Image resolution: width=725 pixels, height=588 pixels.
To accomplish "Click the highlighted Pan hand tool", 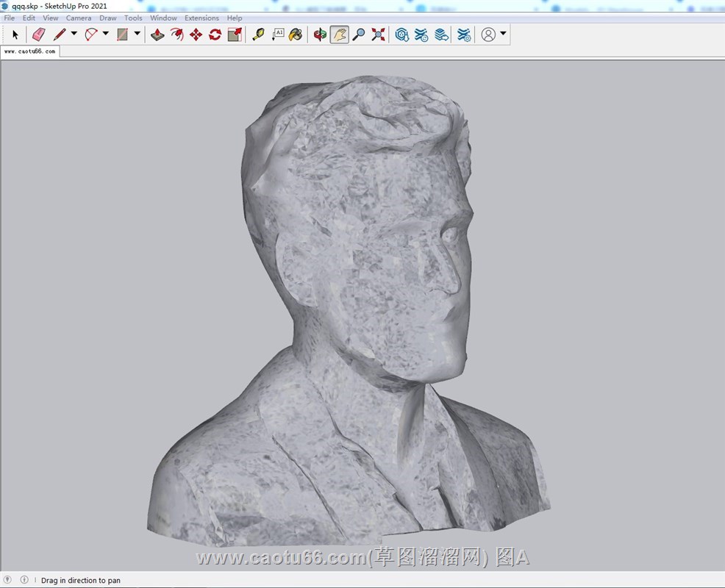I will (340, 35).
